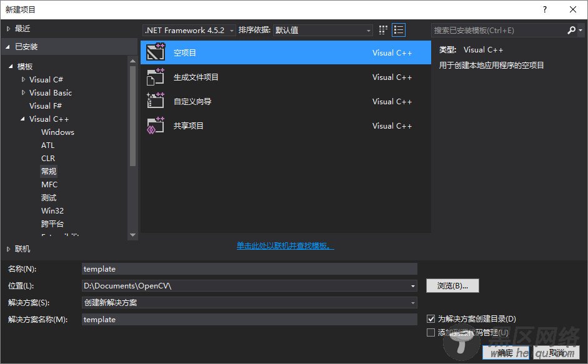Close the 新建项目 dialog
588x364 pixels.
[572, 9]
